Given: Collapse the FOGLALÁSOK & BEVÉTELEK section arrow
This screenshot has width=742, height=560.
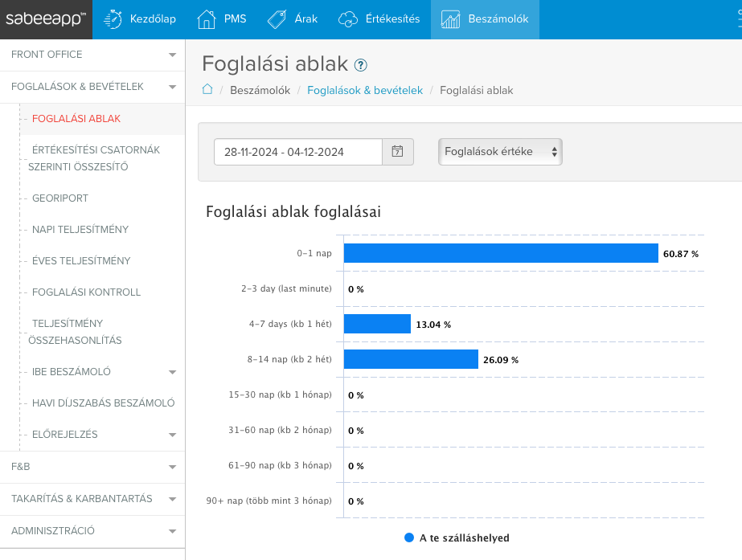Looking at the screenshot, I should (x=172, y=87).
